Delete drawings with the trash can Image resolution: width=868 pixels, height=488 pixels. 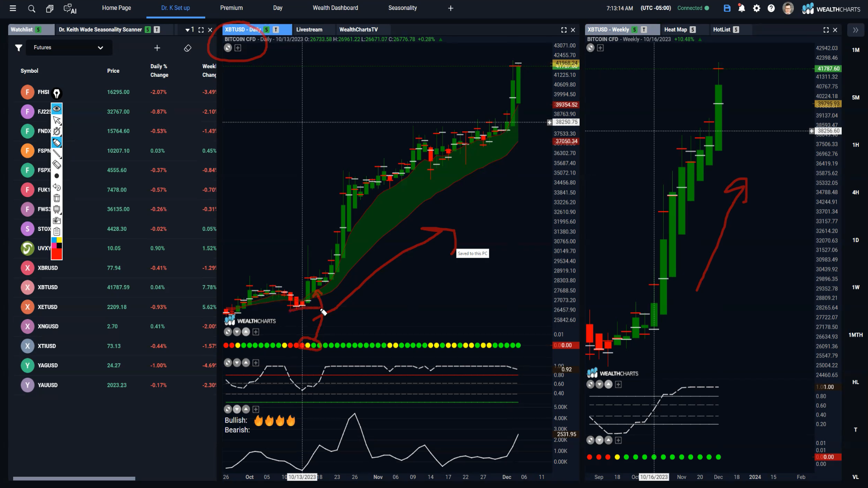pyautogui.click(x=57, y=198)
